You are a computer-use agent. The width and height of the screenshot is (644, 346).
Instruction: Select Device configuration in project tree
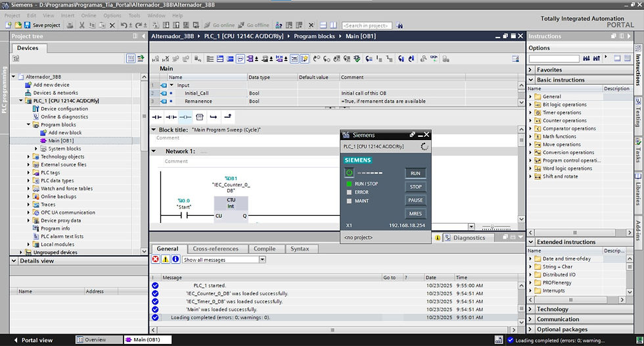64,109
